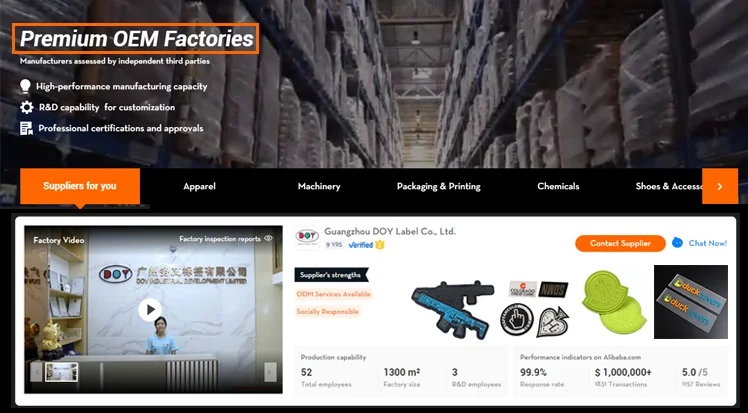View the green Moncler rubber label image
Screen dimensions: 748x413
point(613,301)
